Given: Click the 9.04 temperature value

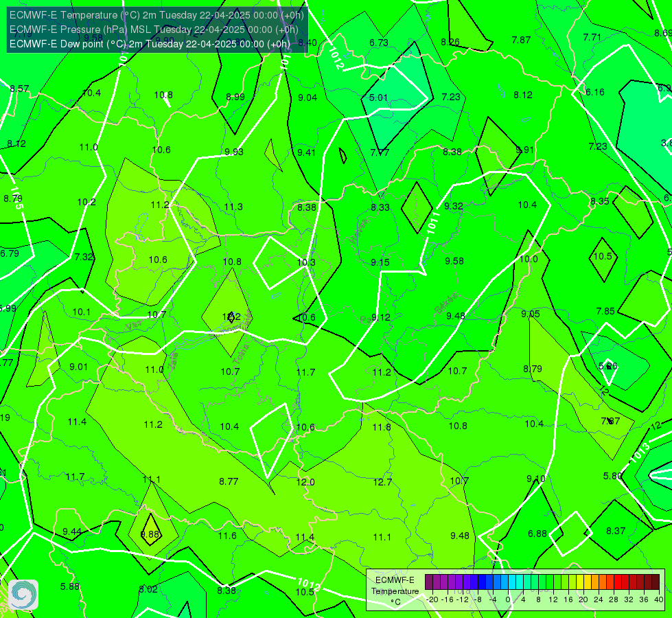Looking at the screenshot, I should [308, 98].
